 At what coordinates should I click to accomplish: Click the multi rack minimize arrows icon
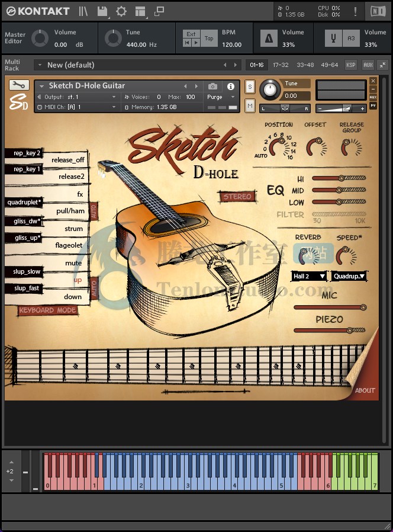[383, 65]
